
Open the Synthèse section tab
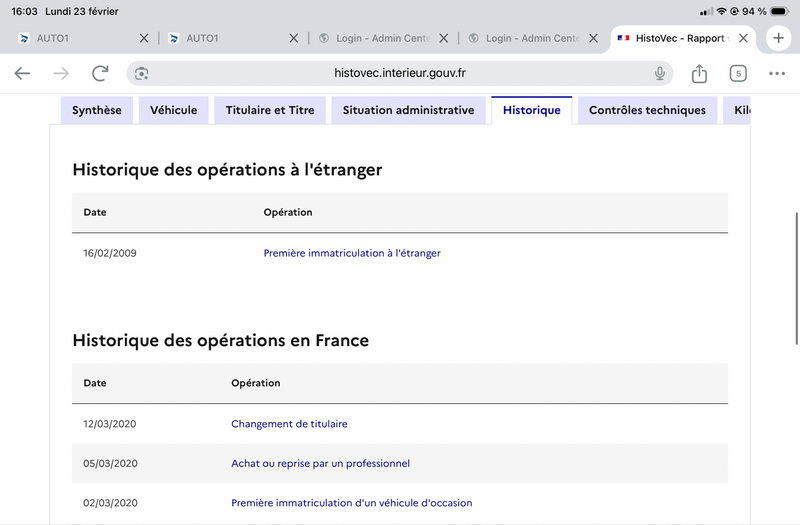point(97,110)
